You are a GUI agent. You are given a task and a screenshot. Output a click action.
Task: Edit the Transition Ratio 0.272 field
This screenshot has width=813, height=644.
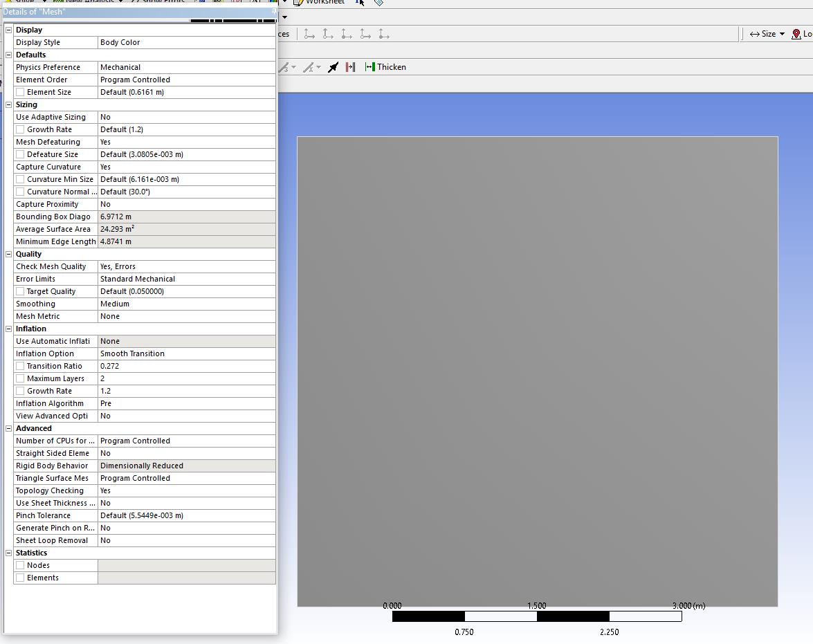pos(187,366)
